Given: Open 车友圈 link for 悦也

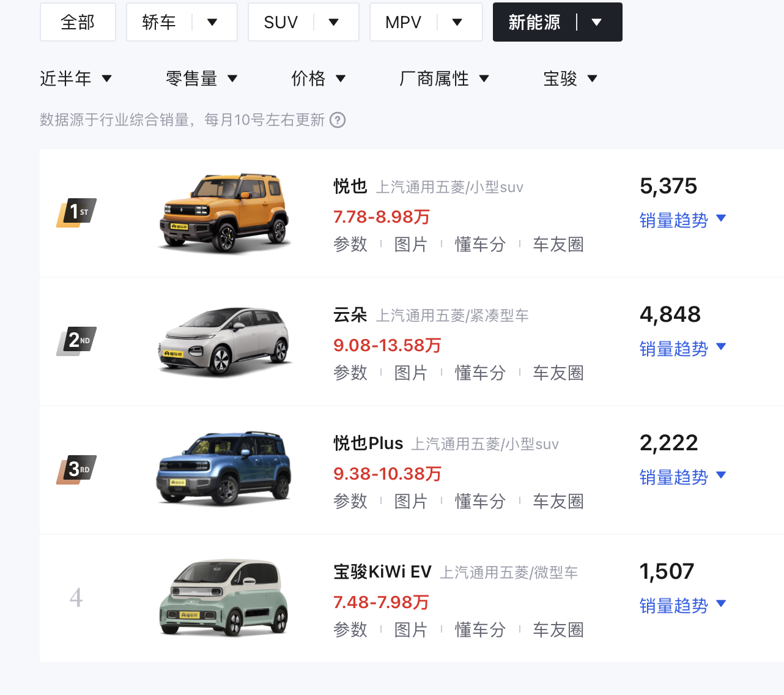Looking at the screenshot, I should point(558,244).
